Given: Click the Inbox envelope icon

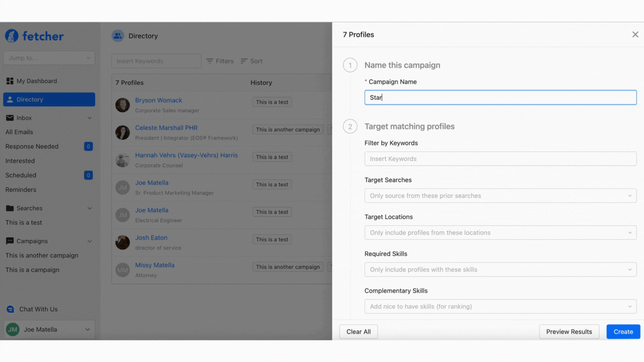Looking at the screenshot, I should tap(10, 118).
